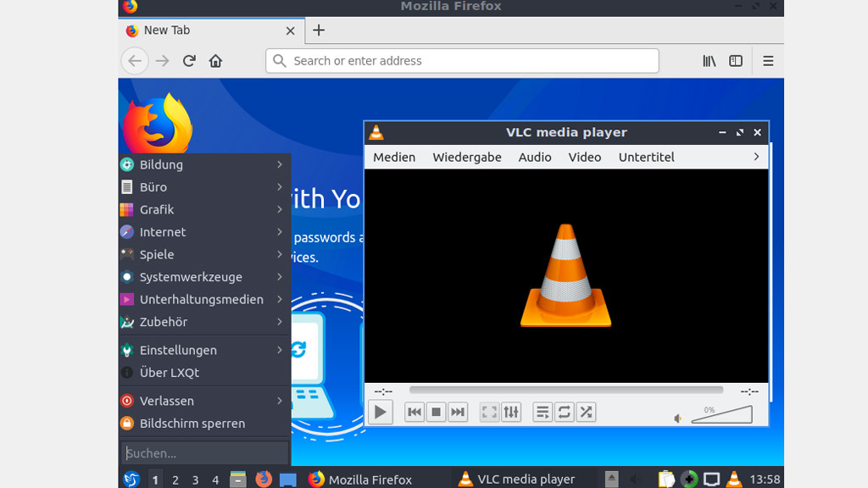Open VLC extended settings equalizer icon
The image size is (868, 488).
pos(511,413)
